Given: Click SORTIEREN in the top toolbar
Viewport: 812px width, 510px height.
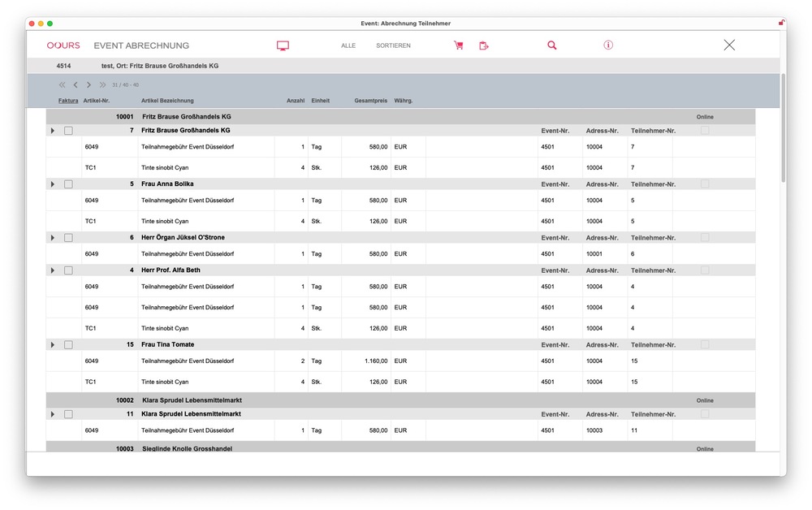Looking at the screenshot, I should (393, 45).
